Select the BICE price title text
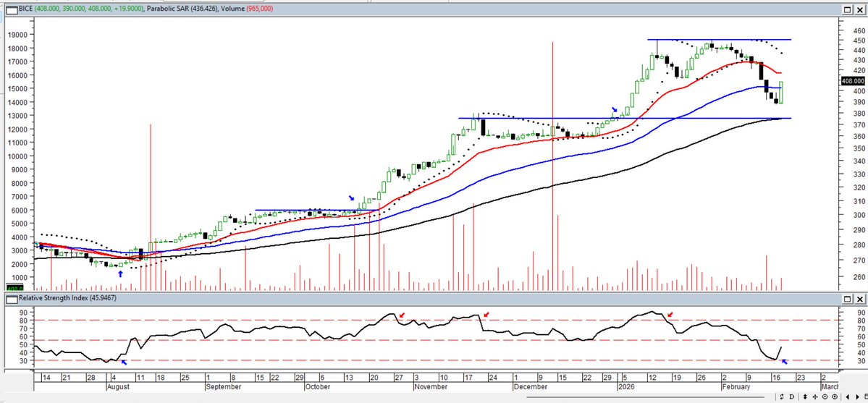 pos(82,9)
